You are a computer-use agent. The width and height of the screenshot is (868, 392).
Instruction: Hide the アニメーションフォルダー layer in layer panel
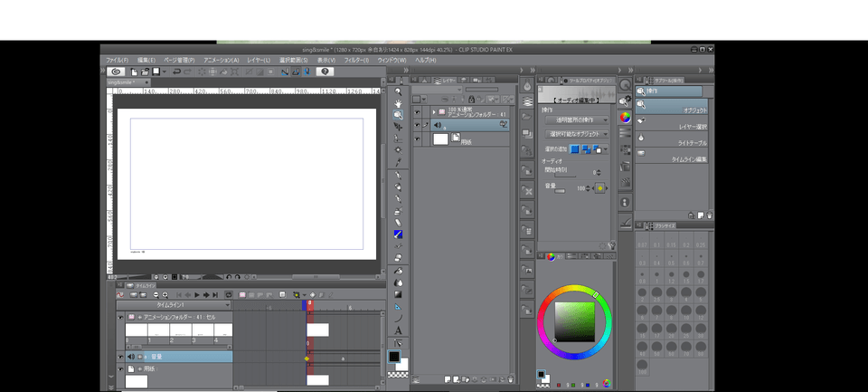(417, 111)
